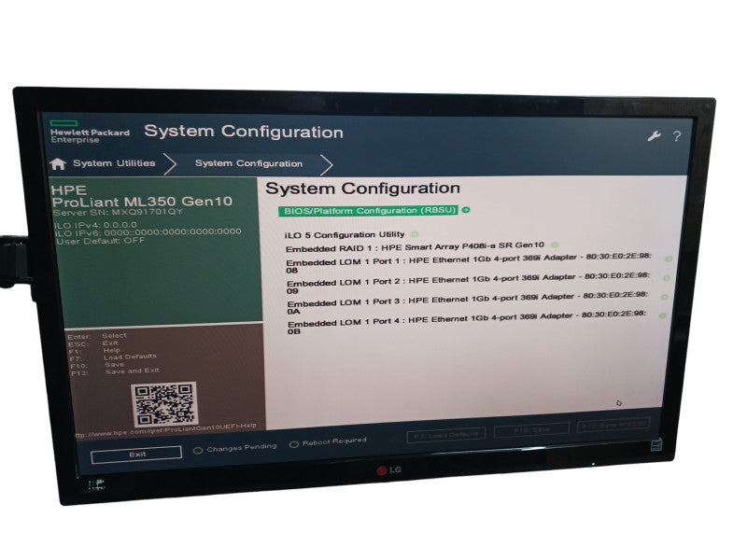This screenshot has height=560, width=747.
Task: Click the arrow icon beside iLO 5 Configuration Utility
Action: pos(415,234)
